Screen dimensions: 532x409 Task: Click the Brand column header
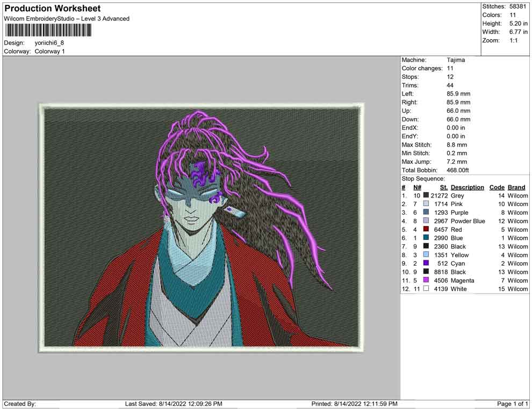click(516, 187)
